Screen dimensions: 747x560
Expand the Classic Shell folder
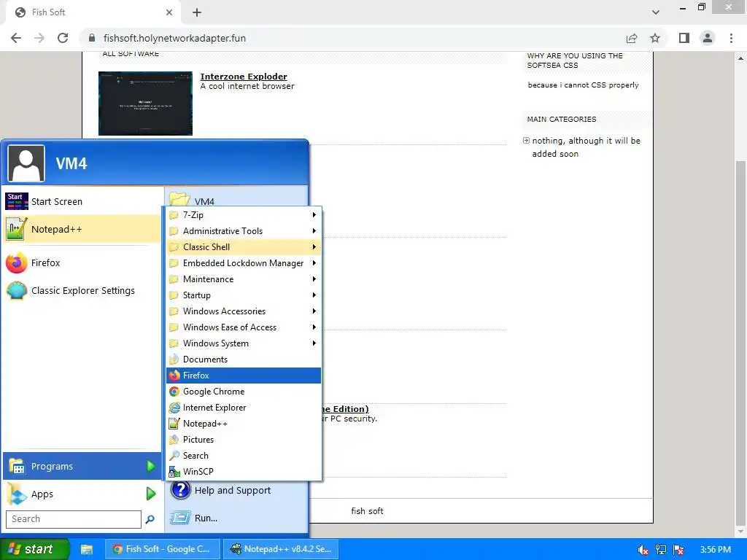tap(244, 247)
